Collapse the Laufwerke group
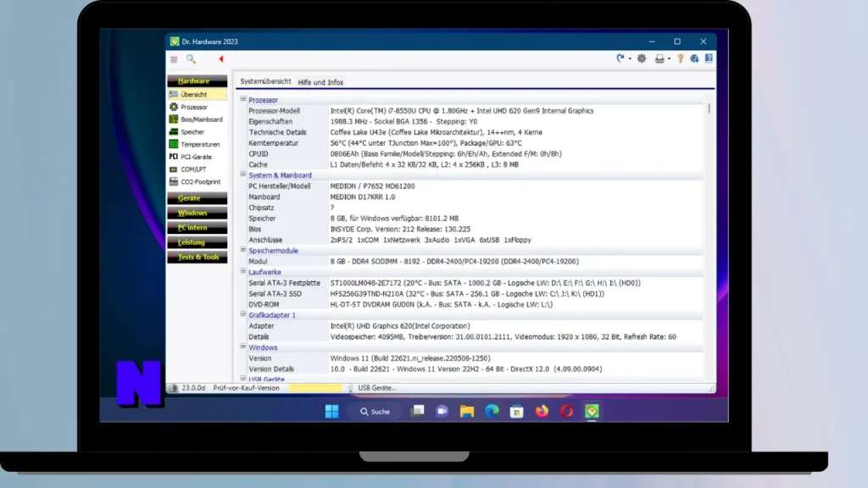 pyautogui.click(x=243, y=271)
